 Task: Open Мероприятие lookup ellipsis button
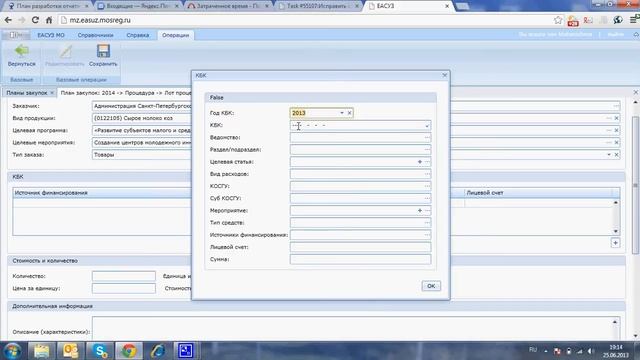coord(427,211)
